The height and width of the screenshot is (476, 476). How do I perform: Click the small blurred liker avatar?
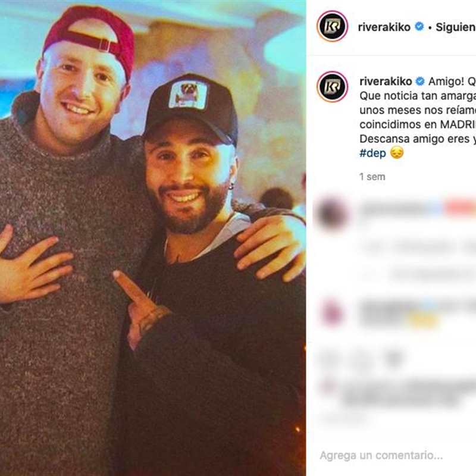328,386
